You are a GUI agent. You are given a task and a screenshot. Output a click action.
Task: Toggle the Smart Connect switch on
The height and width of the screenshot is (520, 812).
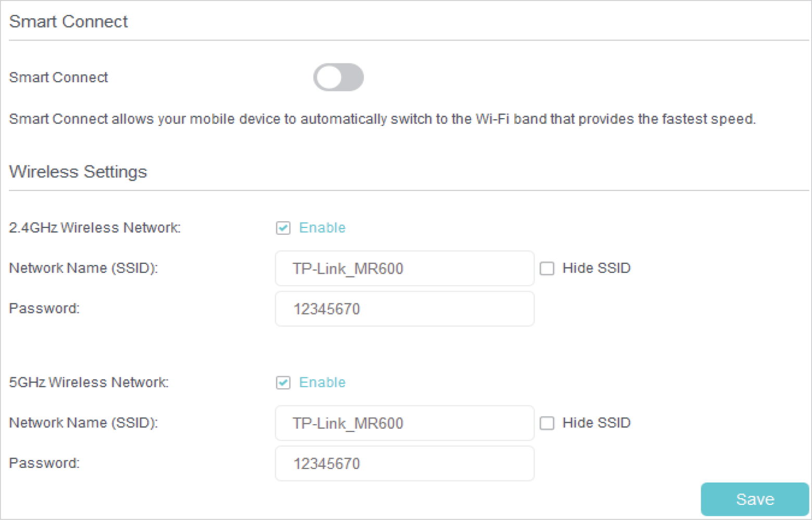338,78
